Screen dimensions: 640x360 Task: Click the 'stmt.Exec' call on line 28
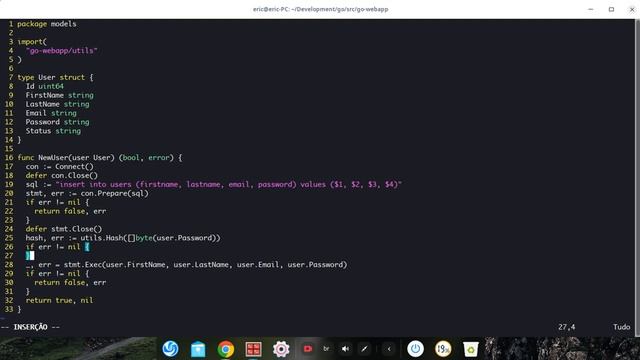(205, 265)
